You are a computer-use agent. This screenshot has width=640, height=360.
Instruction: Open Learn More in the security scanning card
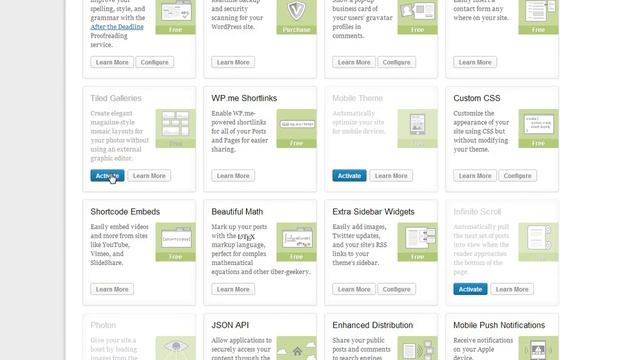[233, 62]
